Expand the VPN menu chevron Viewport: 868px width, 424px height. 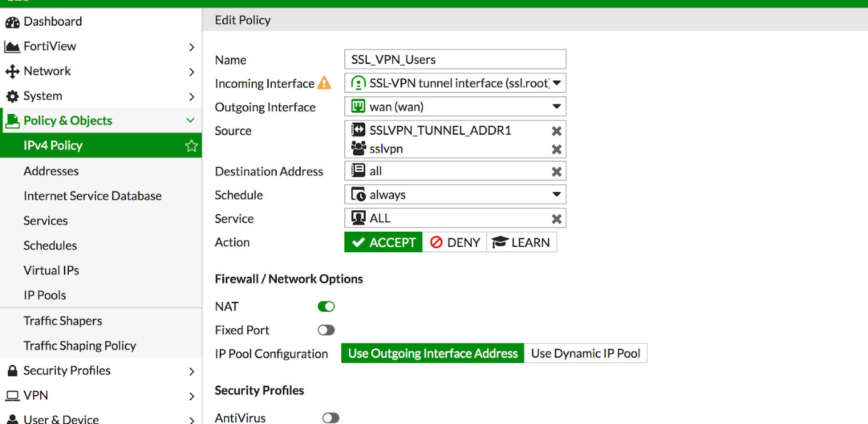tap(192, 396)
